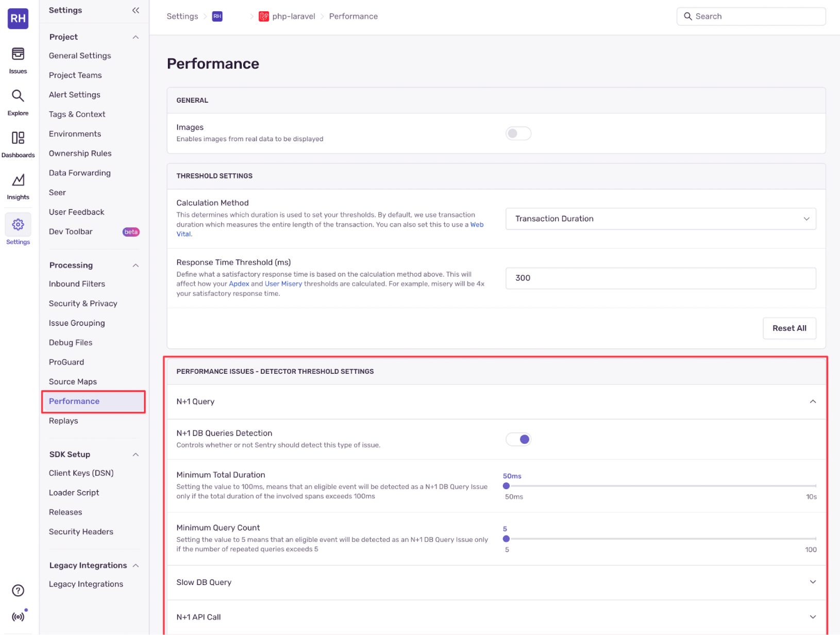The image size is (840, 635).
Task: Select Source Maps in the sidebar
Action: tap(73, 382)
